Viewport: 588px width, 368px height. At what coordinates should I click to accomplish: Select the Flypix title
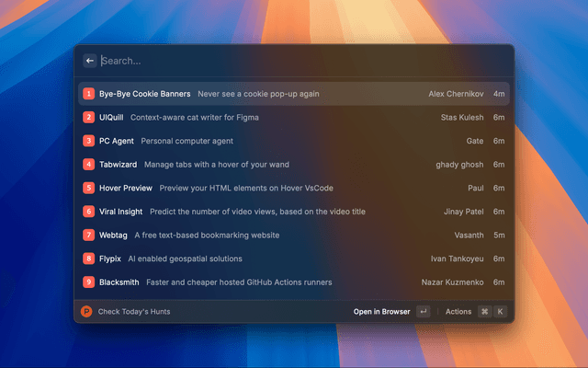tap(110, 259)
